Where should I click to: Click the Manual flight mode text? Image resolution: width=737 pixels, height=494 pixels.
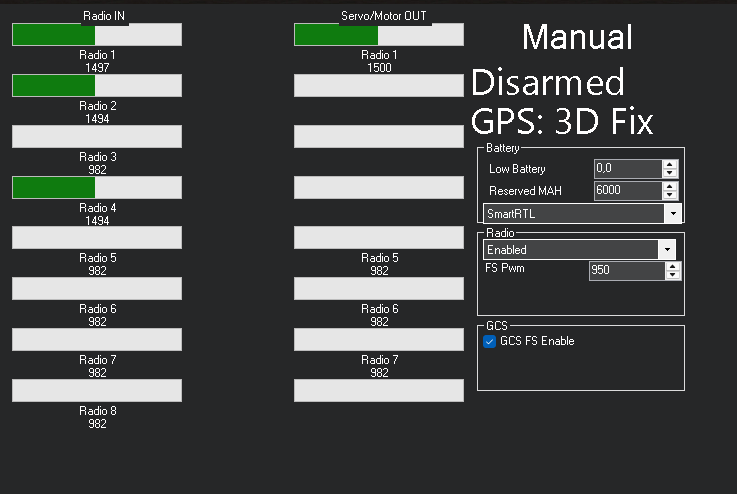tap(577, 37)
